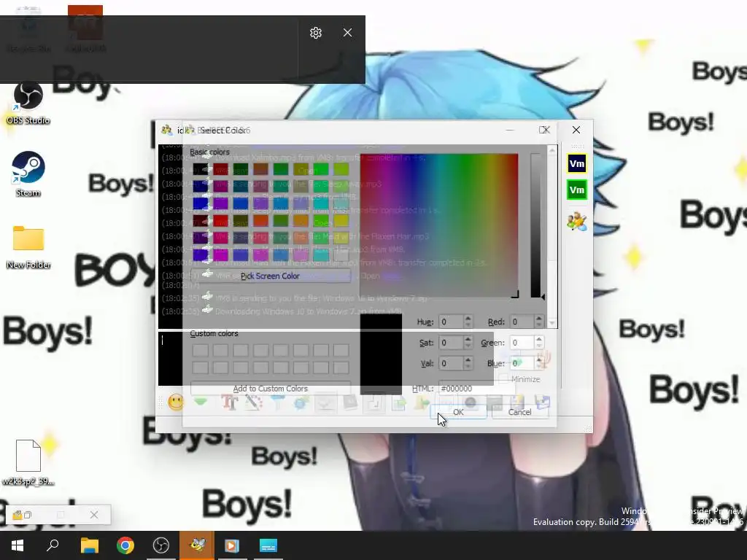Screen dimensions: 747x560
Task: Click Add to Custom Colors button
Action: point(270,389)
